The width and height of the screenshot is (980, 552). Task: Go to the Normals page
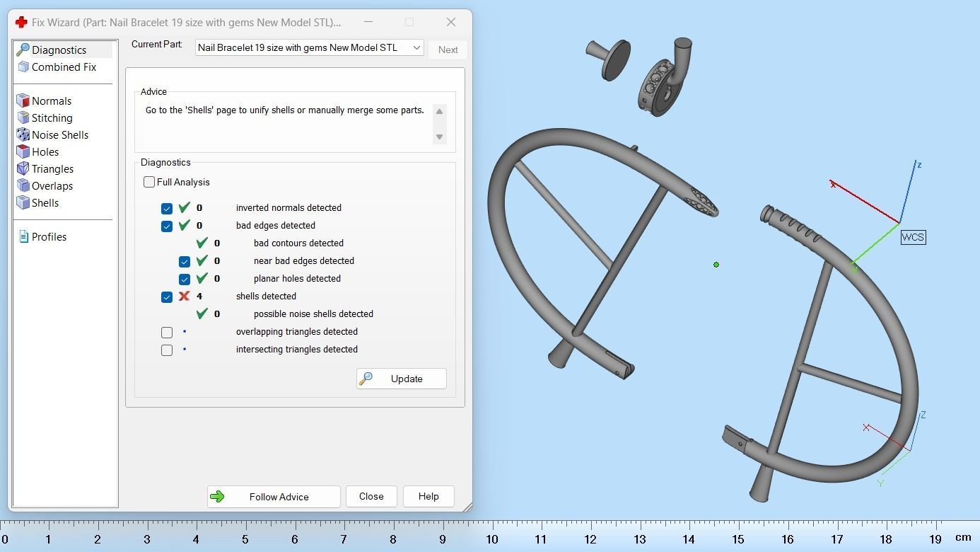tap(52, 100)
